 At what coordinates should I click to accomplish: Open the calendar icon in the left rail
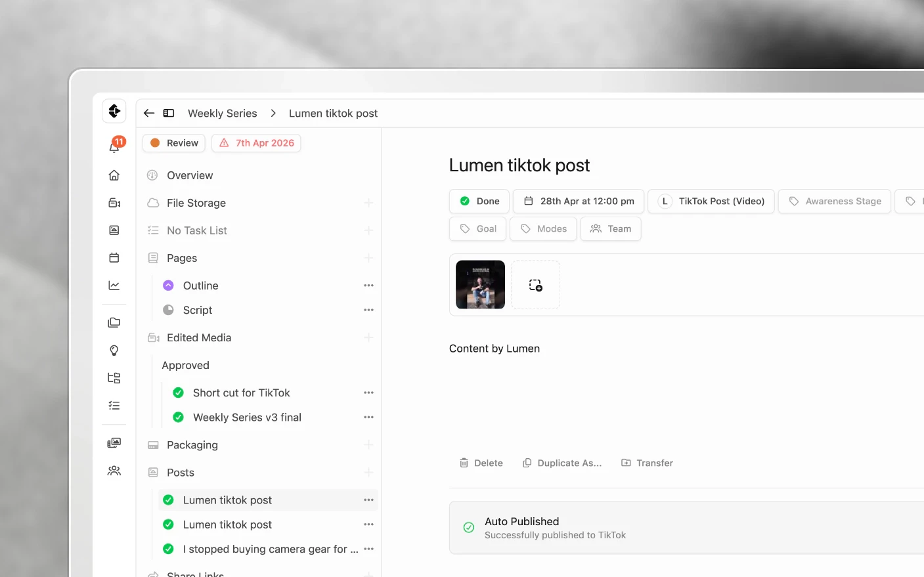[114, 258]
